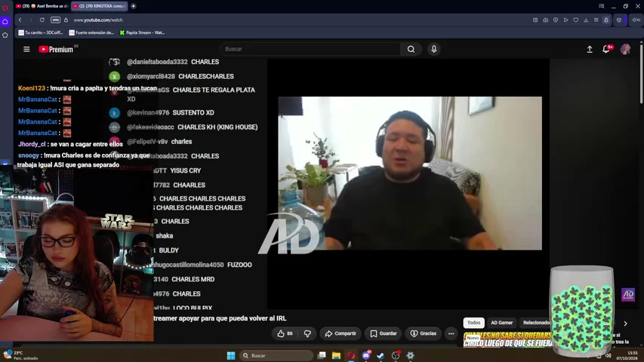This screenshot has height=362, width=644.
Task: Open Task View from the taskbar
Action: click(x=322, y=355)
